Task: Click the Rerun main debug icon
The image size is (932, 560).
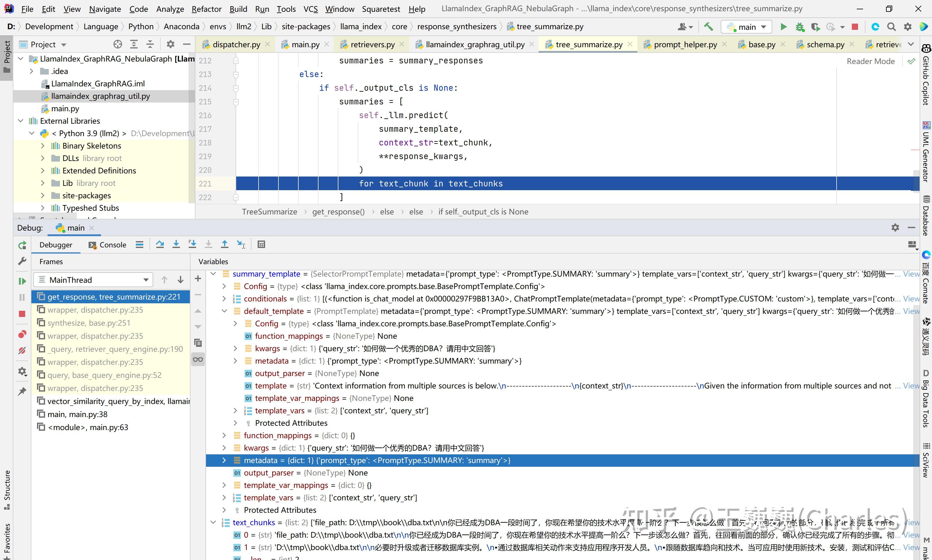Action: [x=22, y=245]
